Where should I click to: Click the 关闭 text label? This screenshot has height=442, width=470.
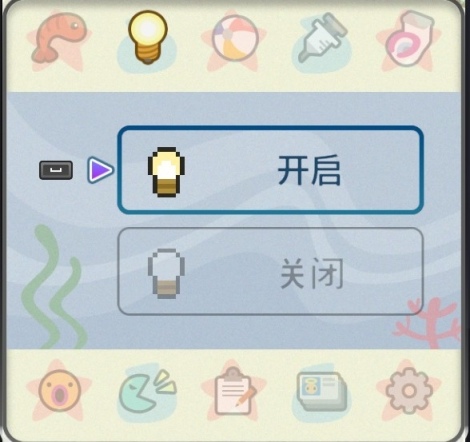(312, 273)
